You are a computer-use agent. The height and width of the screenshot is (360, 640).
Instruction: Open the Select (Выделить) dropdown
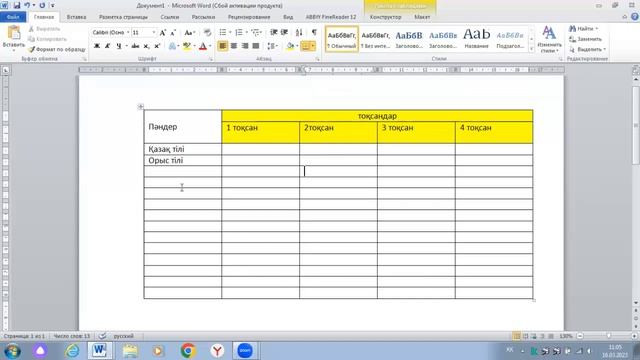pos(588,49)
